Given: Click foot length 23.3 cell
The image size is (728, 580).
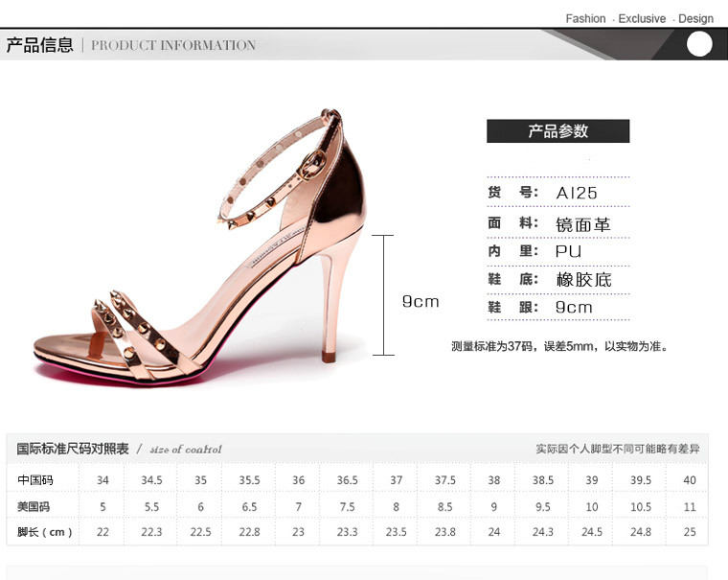Looking at the screenshot, I should [x=348, y=532].
